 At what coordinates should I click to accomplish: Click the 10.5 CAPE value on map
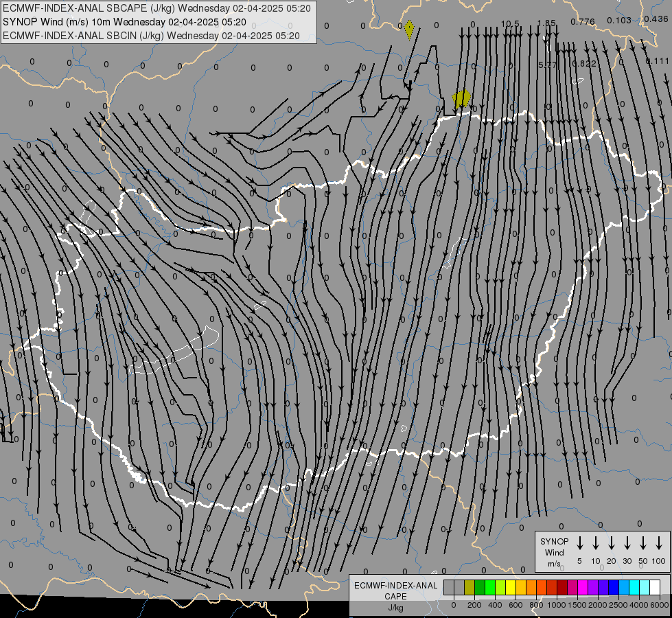(510, 23)
